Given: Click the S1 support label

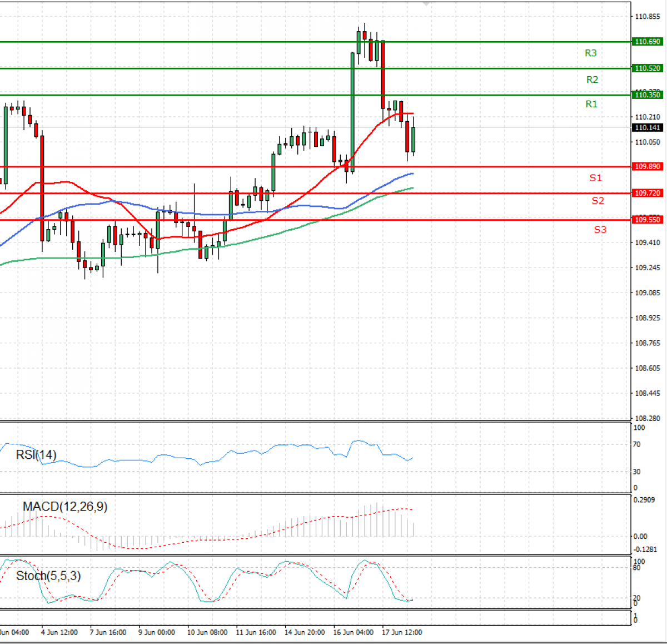Looking at the screenshot, I should 595,178.
